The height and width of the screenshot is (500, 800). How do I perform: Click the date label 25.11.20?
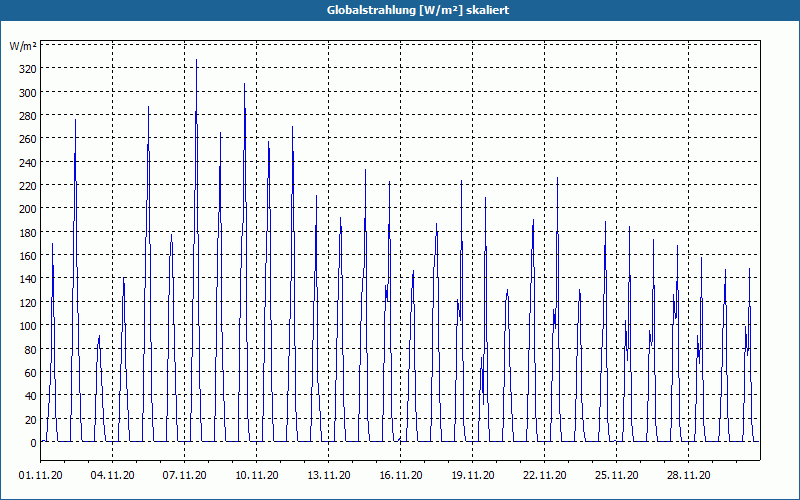616,476
